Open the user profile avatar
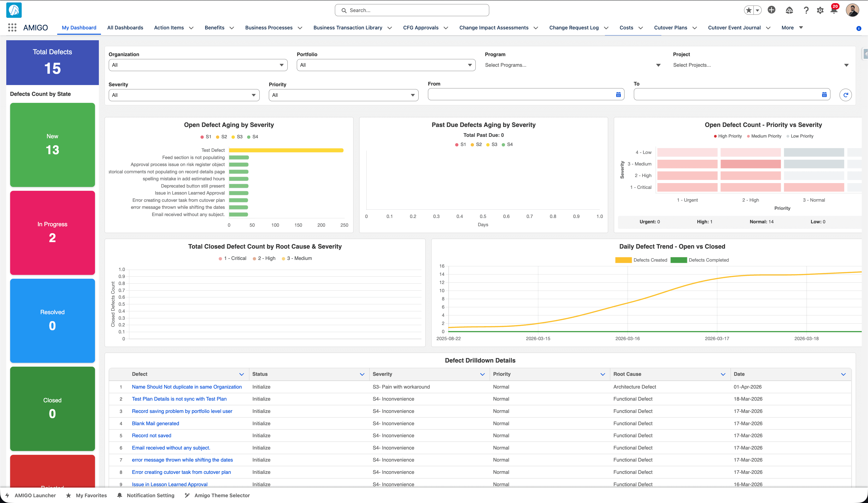868x503 pixels. 852,10
